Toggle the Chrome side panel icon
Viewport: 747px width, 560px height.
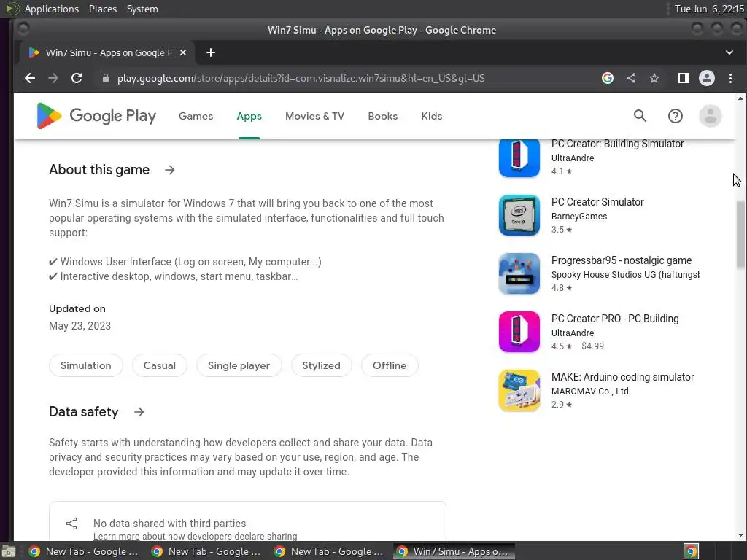[x=683, y=78]
